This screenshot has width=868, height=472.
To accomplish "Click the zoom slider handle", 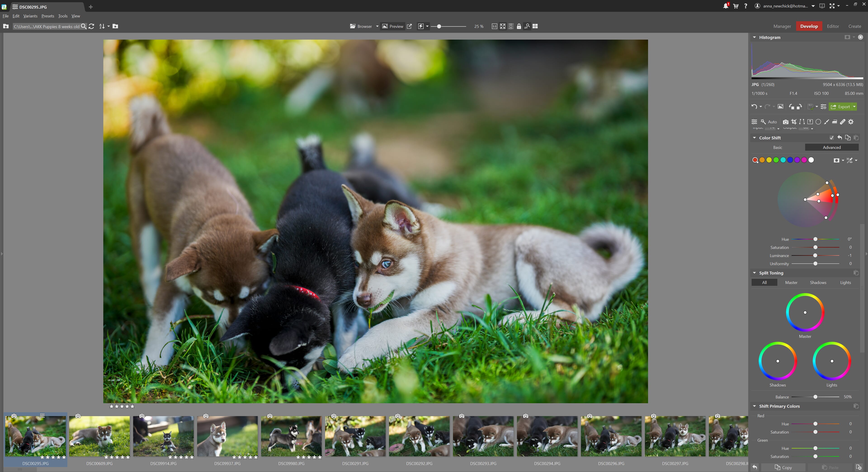I will (x=439, y=26).
